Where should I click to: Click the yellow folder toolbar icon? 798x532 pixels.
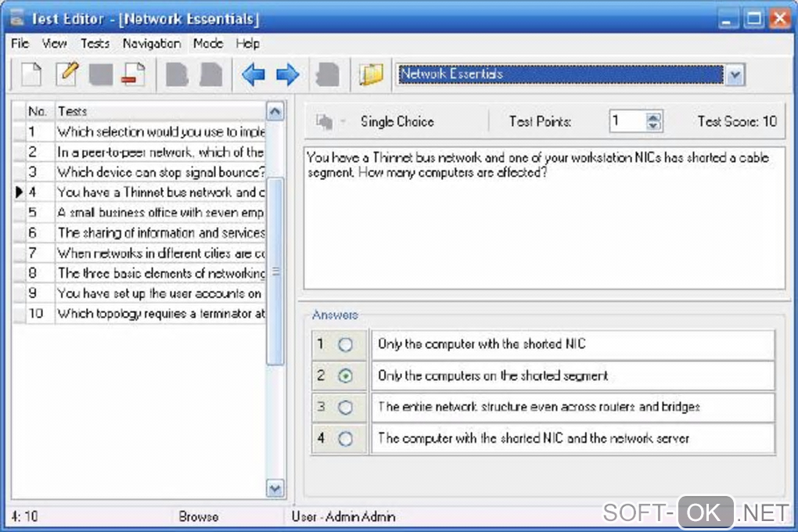pos(371,75)
